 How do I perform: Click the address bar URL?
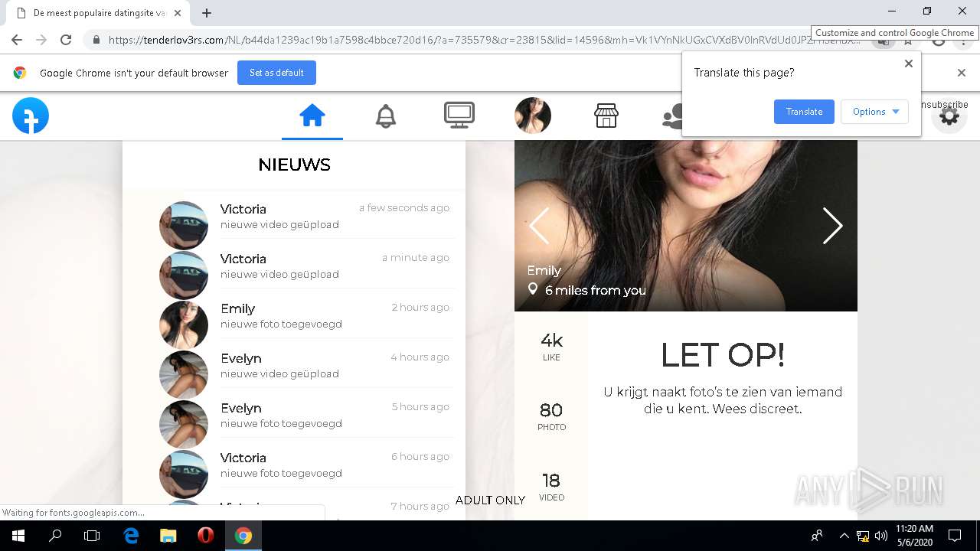pos(482,40)
